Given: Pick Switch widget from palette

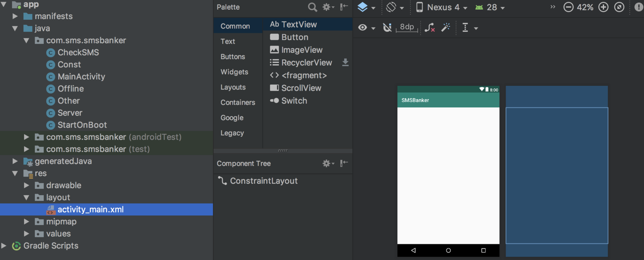Looking at the screenshot, I should click(308, 101).
